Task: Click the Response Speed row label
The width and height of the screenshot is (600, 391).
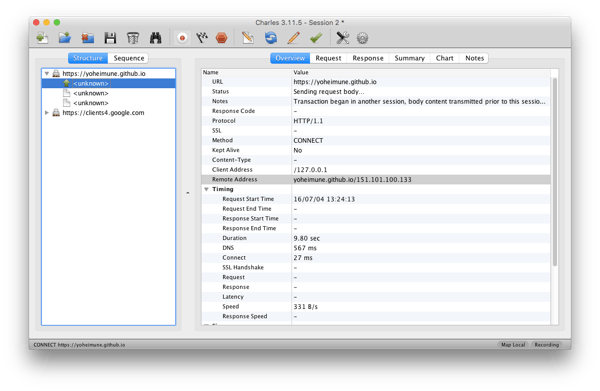Action: click(x=245, y=316)
